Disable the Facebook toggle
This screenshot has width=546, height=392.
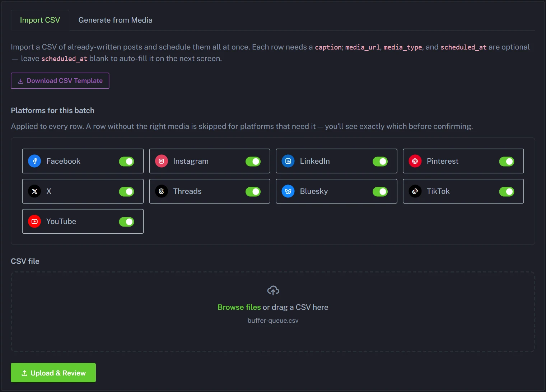127,162
